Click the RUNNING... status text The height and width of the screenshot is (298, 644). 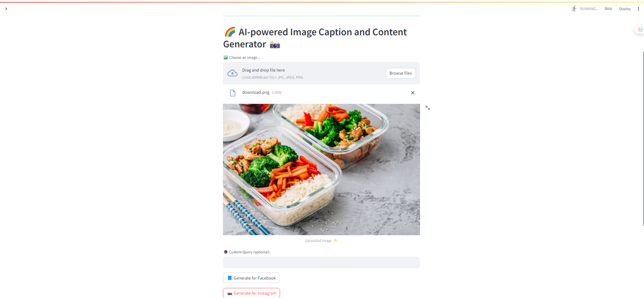click(589, 9)
